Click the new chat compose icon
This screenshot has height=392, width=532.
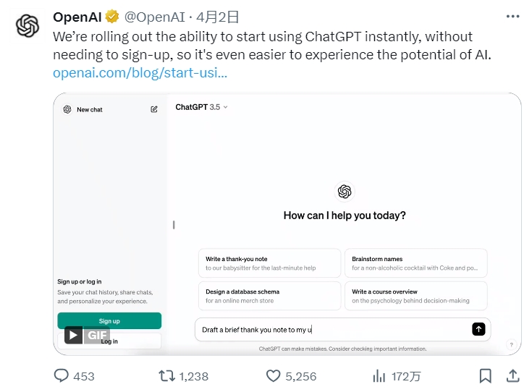[x=154, y=109]
